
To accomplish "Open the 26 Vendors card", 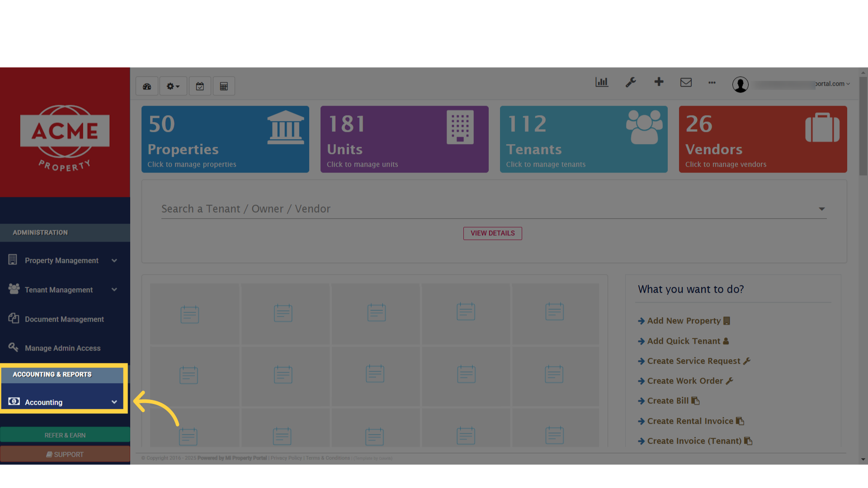I will (x=763, y=139).
